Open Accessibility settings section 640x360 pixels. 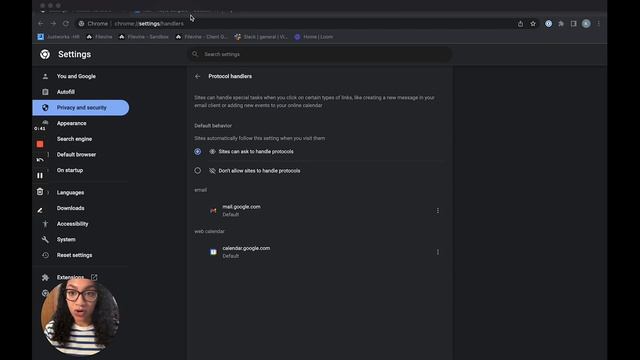72,224
